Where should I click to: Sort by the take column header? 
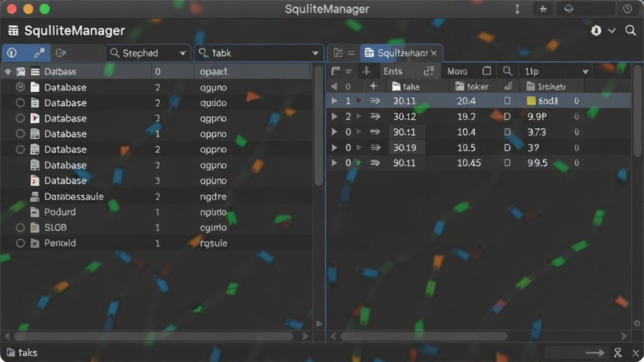coord(406,87)
